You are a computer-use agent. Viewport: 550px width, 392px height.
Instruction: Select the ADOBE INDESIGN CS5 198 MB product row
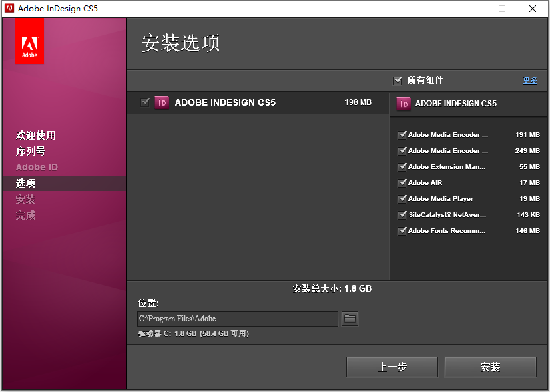[258, 102]
